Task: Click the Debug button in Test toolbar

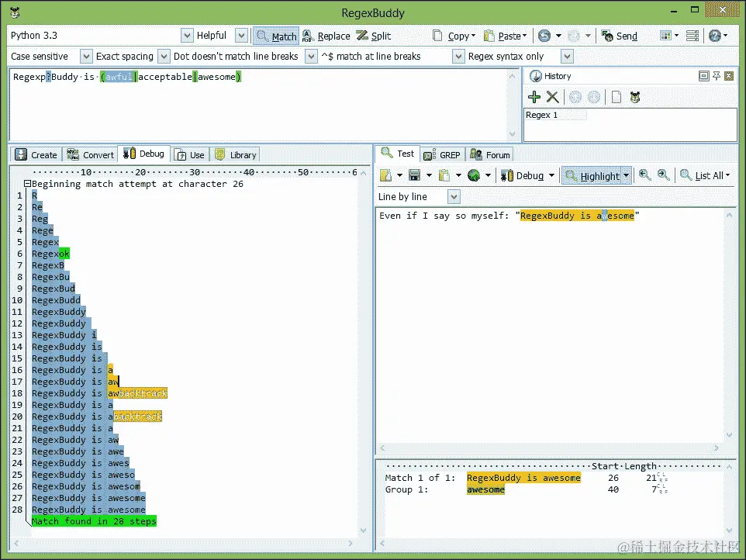Action: tap(522, 175)
